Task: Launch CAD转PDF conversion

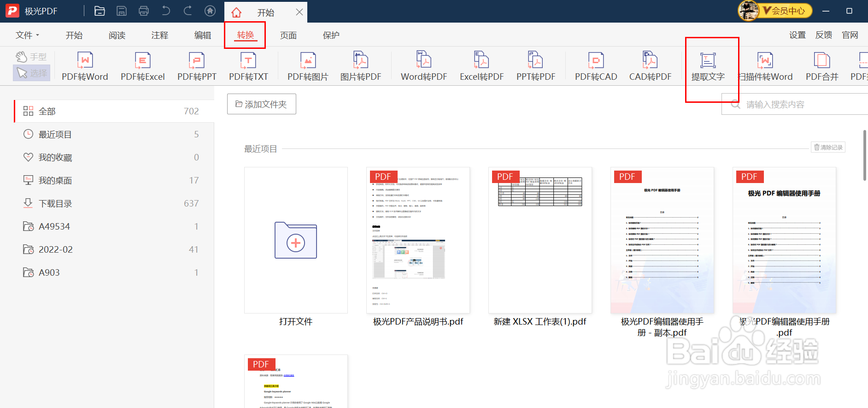Action: 651,66
